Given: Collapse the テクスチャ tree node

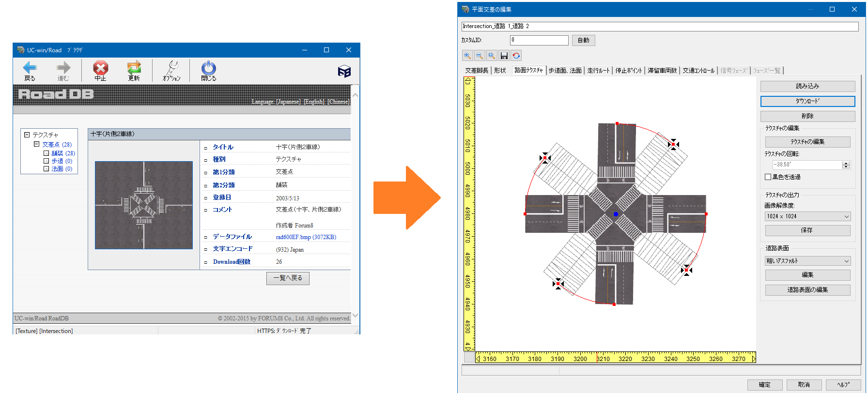Looking at the screenshot, I should [x=27, y=135].
